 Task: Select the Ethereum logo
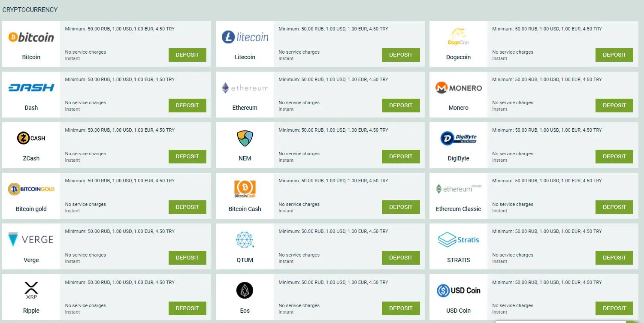tap(245, 88)
